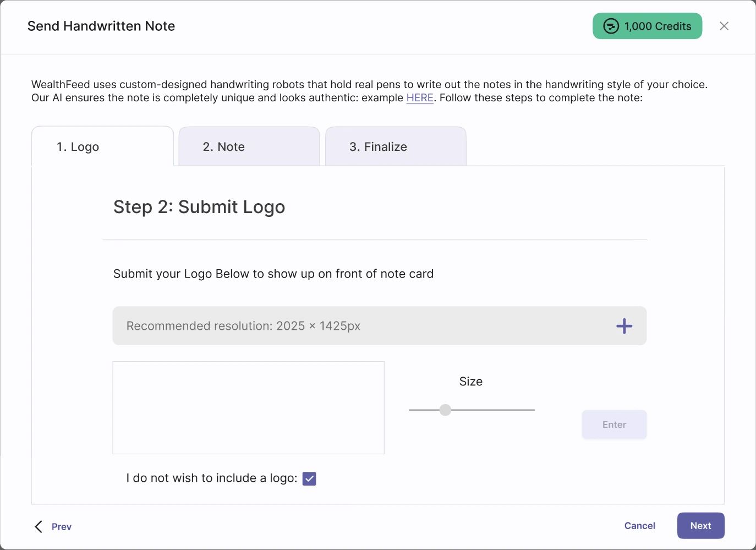Open the 2. Note tab
Image resolution: width=756 pixels, height=550 pixels.
tap(249, 146)
